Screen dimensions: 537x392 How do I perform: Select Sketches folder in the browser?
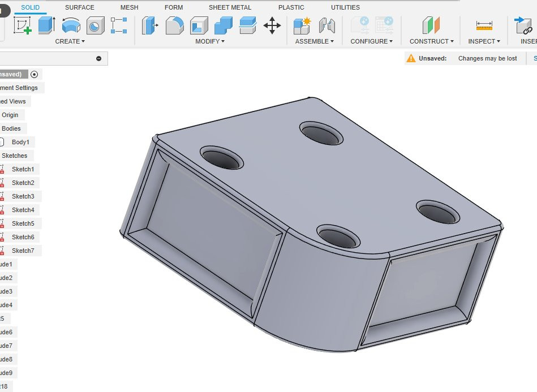pyautogui.click(x=14, y=156)
